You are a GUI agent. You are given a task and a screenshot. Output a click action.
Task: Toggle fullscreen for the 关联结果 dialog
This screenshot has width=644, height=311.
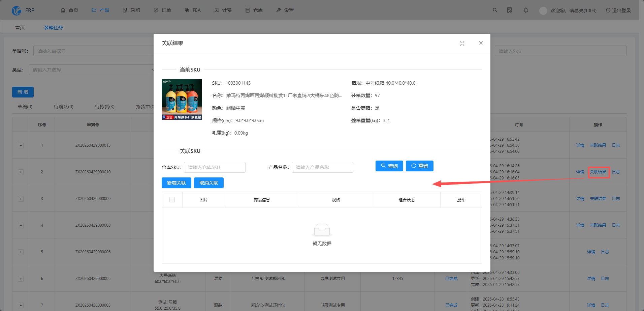[x=462, y=44]
